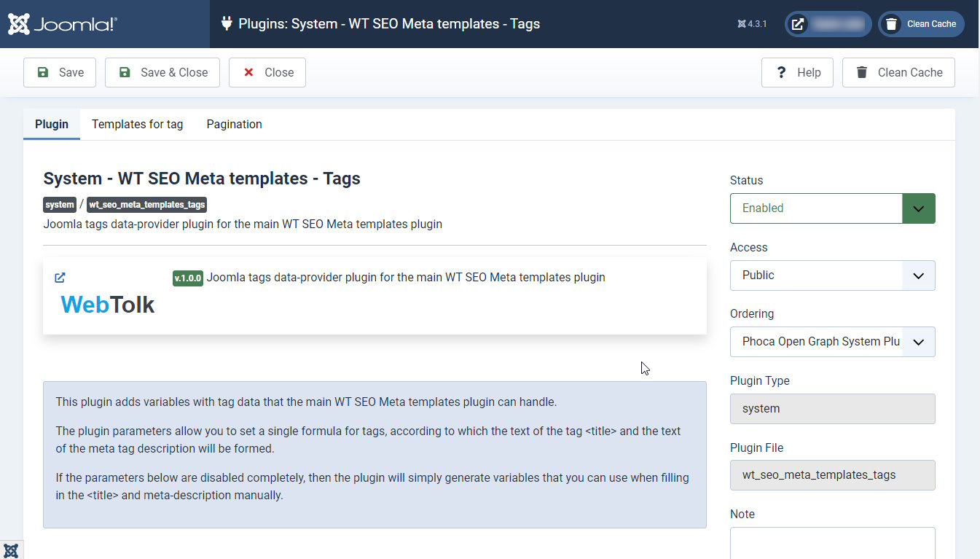
Task: Click Save & Close button
Action: [162, 73]
